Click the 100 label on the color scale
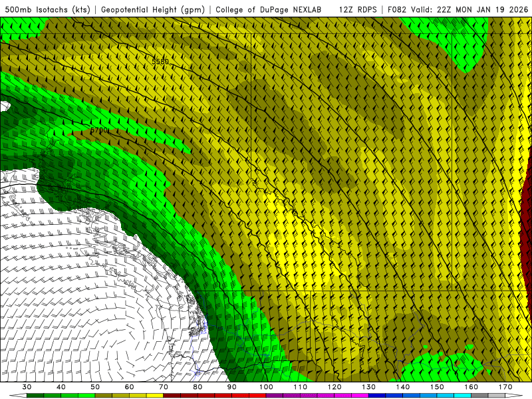This screenshot has height=399, width=532. point(266,387)
